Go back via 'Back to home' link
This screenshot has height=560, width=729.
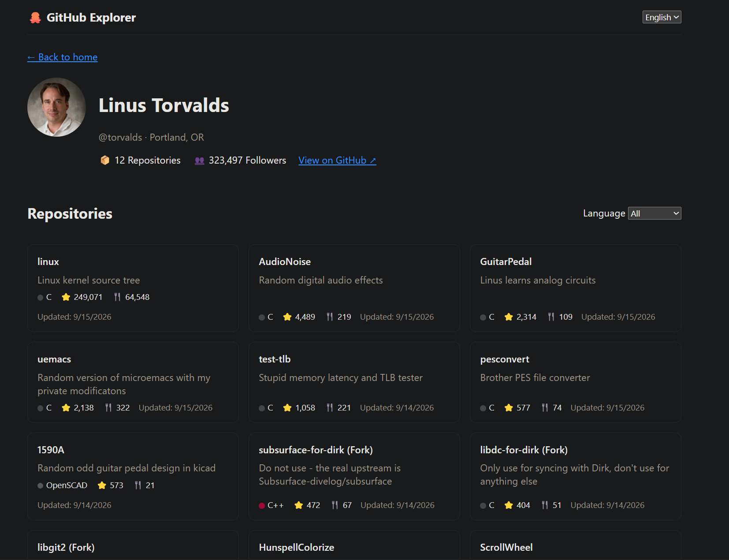coord(63,57)
